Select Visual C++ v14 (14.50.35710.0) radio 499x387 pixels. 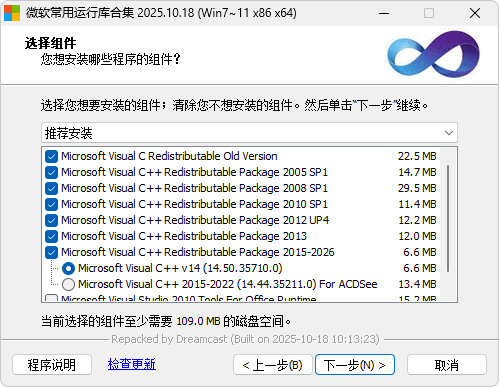68,268
